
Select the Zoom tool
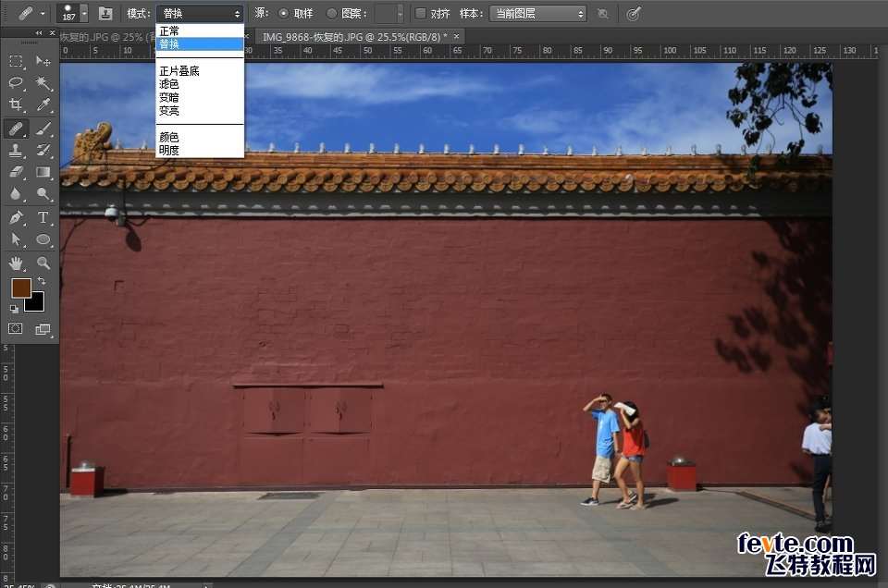43,263
